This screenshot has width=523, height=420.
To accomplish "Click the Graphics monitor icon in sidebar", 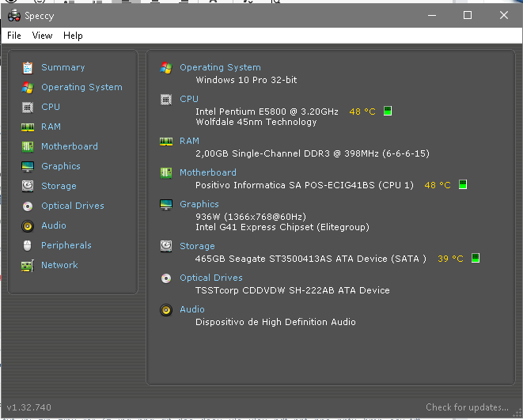I will pyautogui.click(x=28, y=166).
